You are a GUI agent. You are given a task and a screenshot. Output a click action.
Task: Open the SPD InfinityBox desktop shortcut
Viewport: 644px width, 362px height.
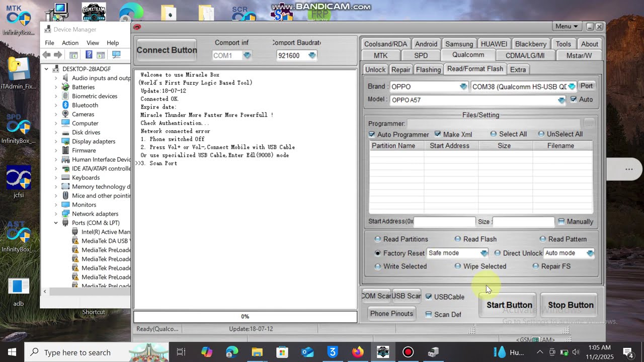(x=19, y=128)
